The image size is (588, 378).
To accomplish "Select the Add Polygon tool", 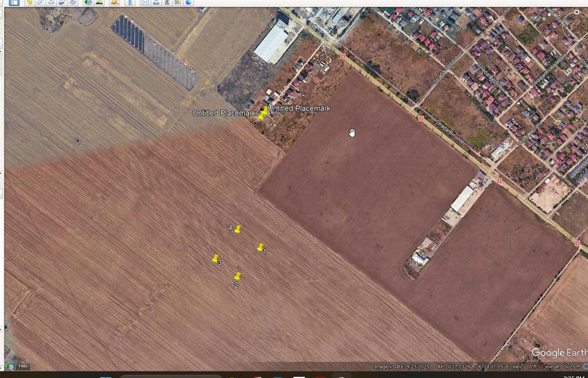I will (x=40, y=2).
